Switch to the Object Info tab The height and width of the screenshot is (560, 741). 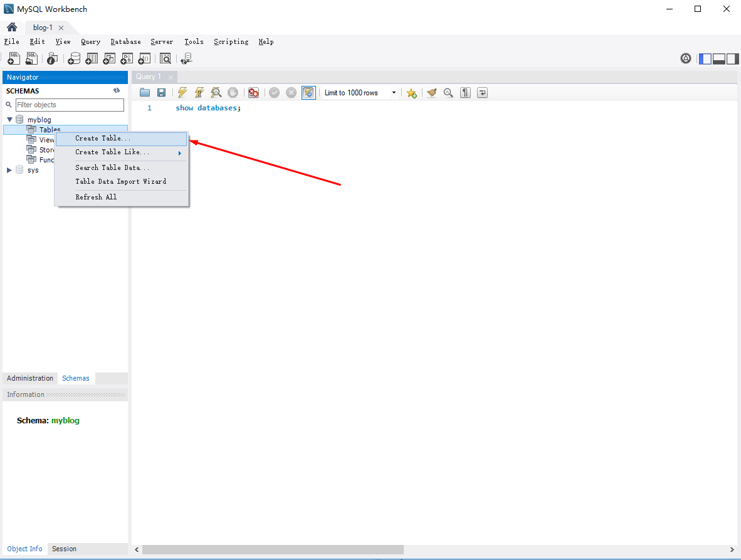(x=24, y=549)
